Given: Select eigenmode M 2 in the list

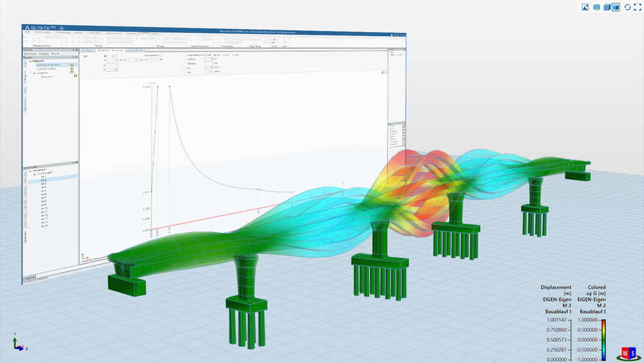Looking at the screenshot, I should pos(43,180).
